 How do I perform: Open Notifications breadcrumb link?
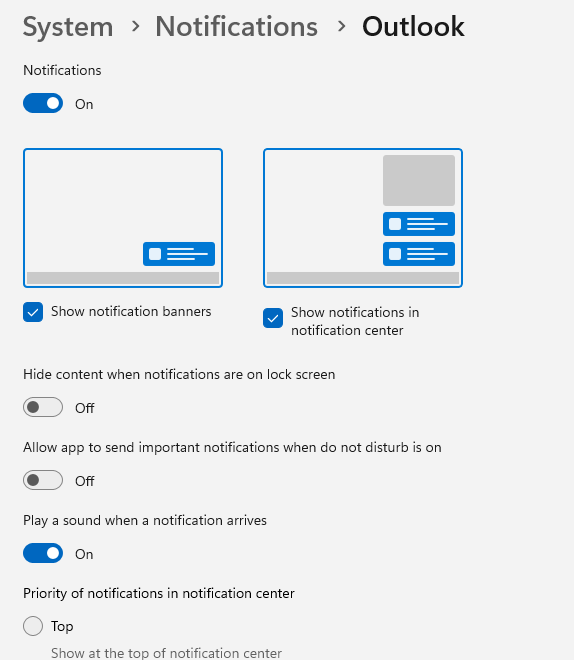[237, 27]
